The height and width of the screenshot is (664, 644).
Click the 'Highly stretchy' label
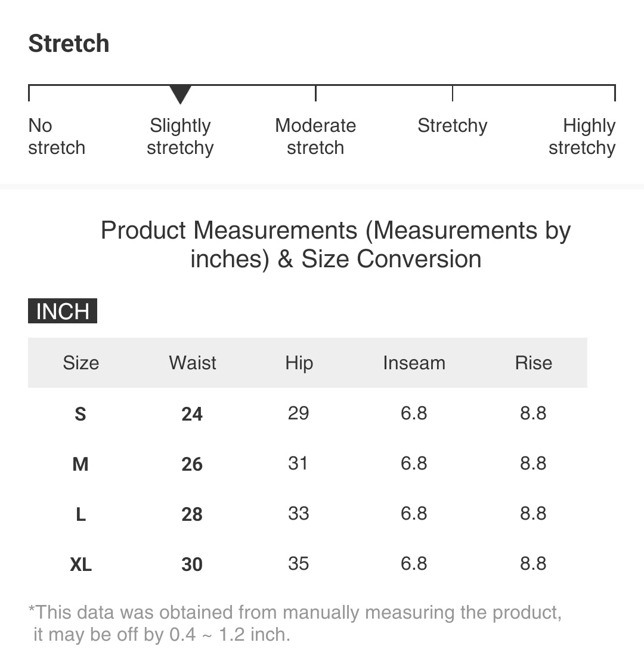(x=582, y=137)
